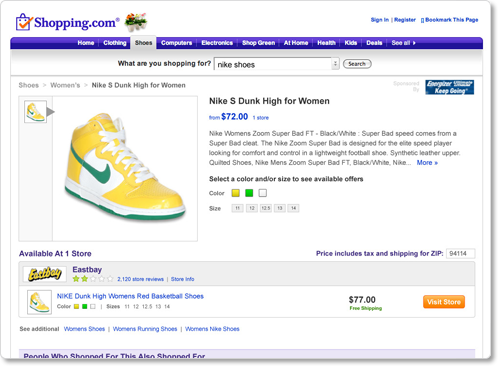Click the shoe thumbnail in the Eastbay offer

[39, 302]
